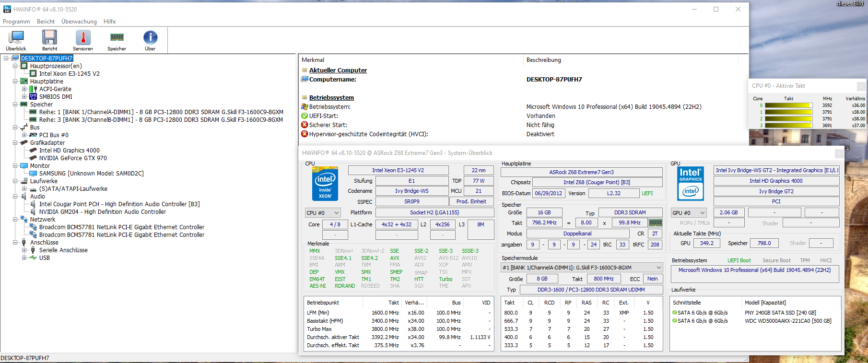
Task: Open the Speichermodule DIMM dropdown
Action: coord(582,268)
